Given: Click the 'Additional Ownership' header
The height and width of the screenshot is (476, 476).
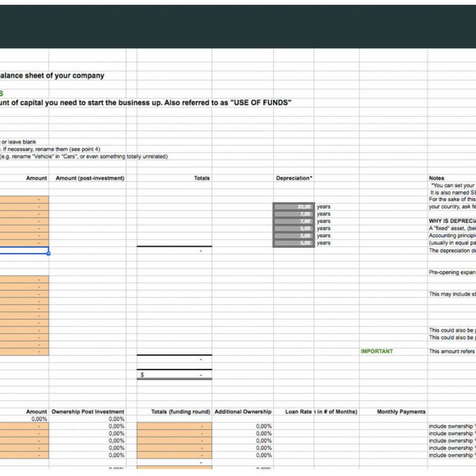Looking at the screenshot, I should (x=243, y=412).
